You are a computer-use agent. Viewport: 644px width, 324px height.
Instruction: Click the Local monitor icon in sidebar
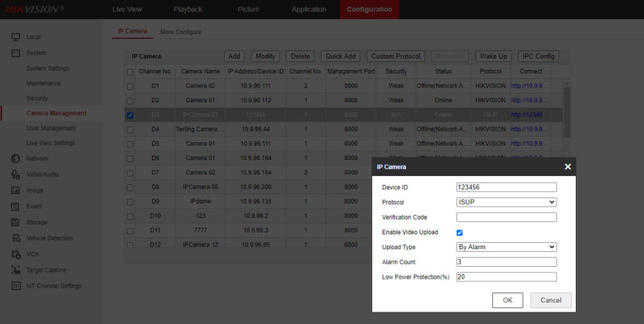16,37
